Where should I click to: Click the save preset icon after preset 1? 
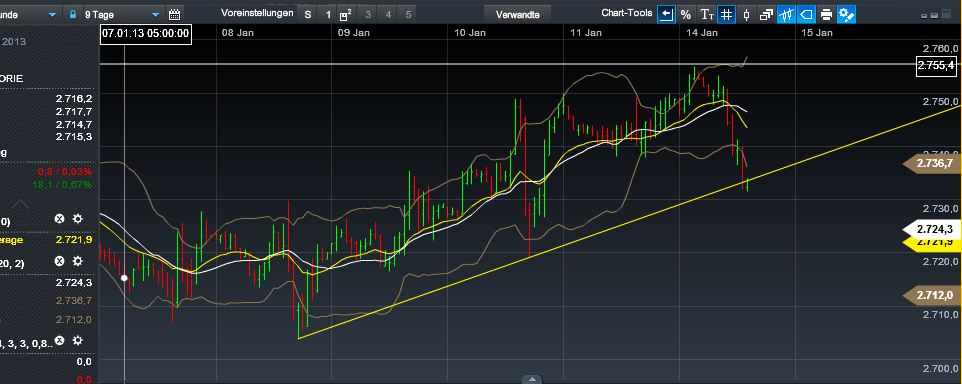tap(346, 14)
